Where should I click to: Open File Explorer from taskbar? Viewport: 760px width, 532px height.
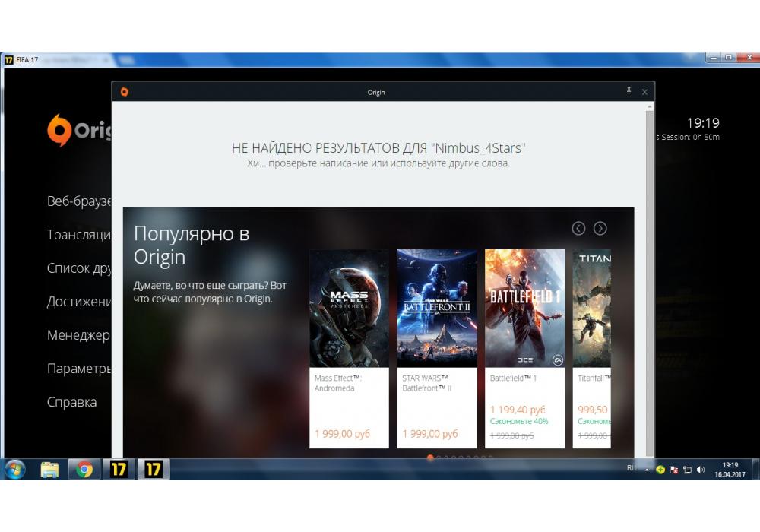49,469
